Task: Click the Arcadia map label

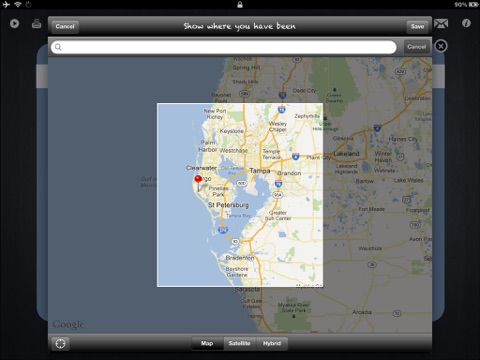Action: click(x=362, y=312)
